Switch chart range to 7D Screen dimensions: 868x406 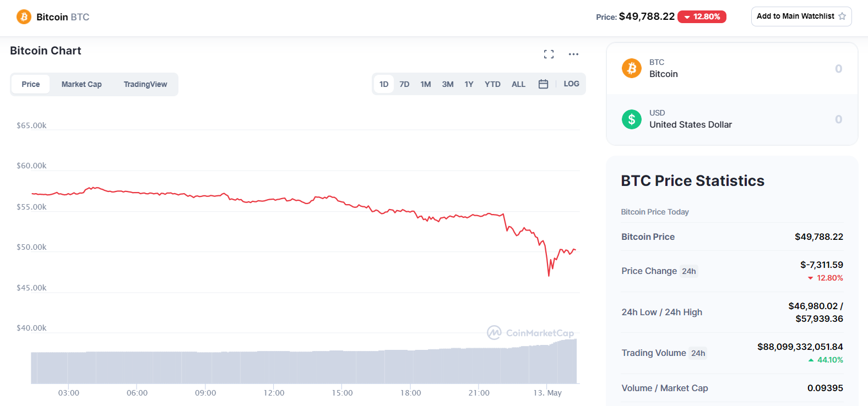click(404, 84)
